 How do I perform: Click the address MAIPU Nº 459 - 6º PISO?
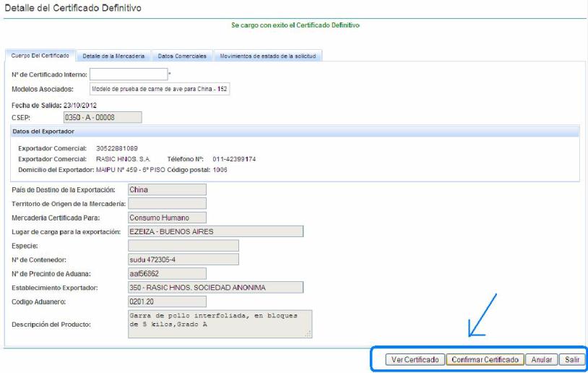click(x=131, y=170)
